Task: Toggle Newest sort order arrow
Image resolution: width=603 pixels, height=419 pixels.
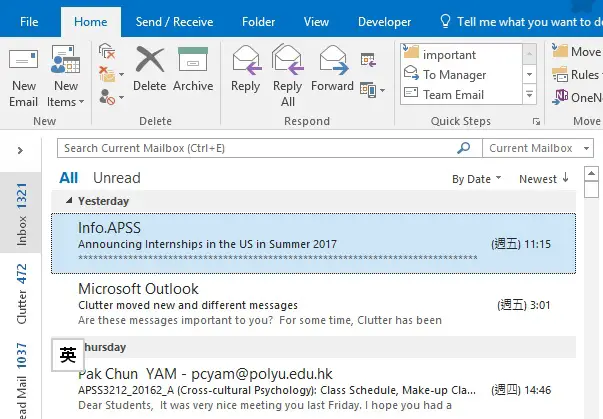Action: [x=544, y=179]
